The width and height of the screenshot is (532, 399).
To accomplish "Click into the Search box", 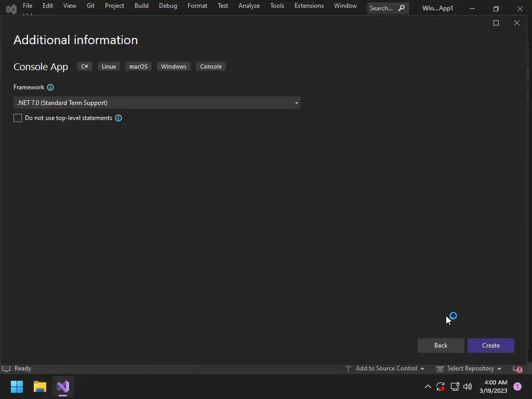I will point(388,8).
